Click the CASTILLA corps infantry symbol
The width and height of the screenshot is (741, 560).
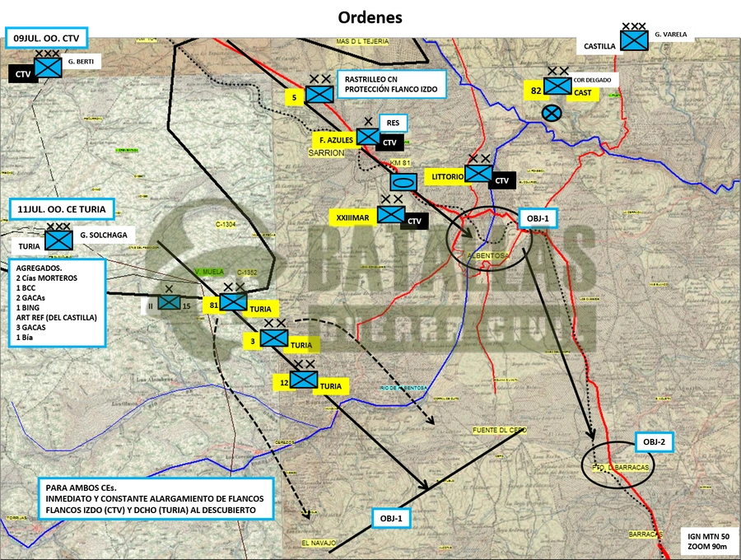tap(634, 40)
